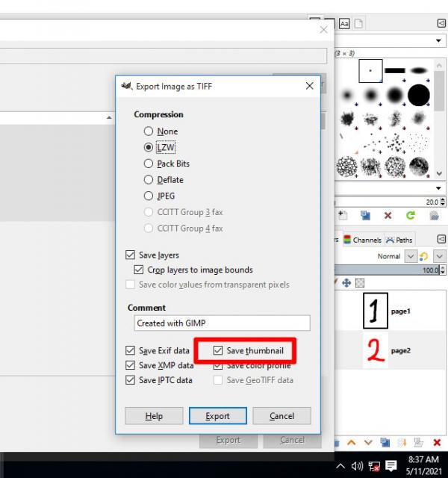Duplicate the layer using the layers panel blue squares icon
The image size is (448, 478).
tap(385, 442)
